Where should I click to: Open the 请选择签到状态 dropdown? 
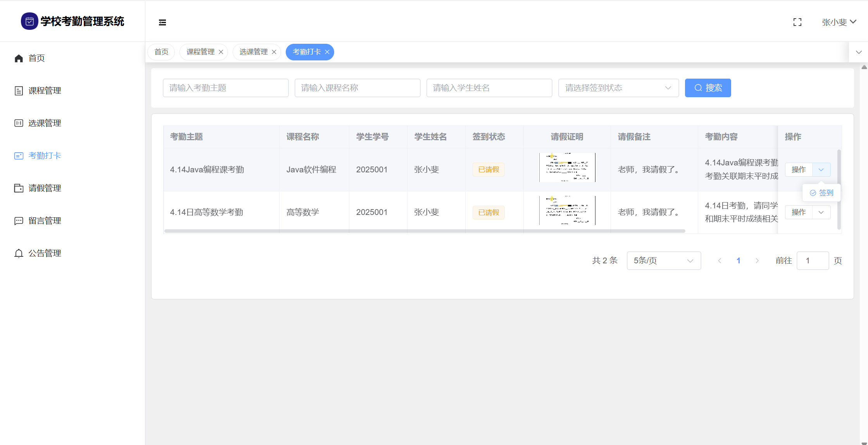(x=618, y=88)
